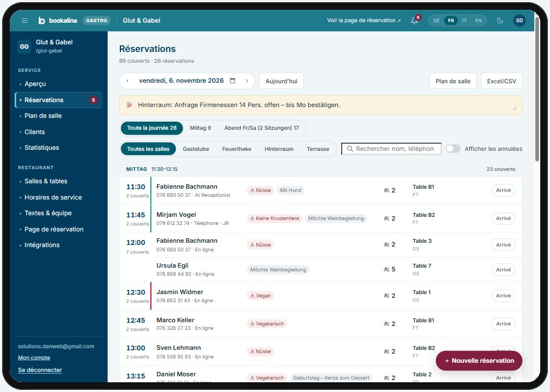550x392 pixels.
Task: Mark Marco Keller as Arrivé
Action: coord(503,324)
